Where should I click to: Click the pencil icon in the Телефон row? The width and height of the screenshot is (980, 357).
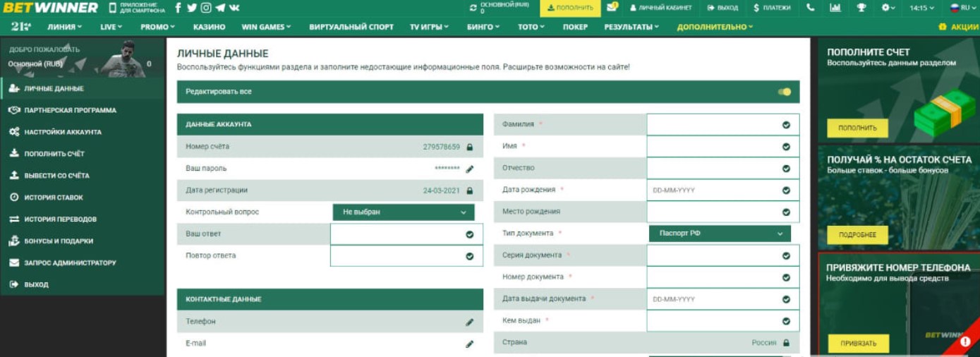coord(470,322)
